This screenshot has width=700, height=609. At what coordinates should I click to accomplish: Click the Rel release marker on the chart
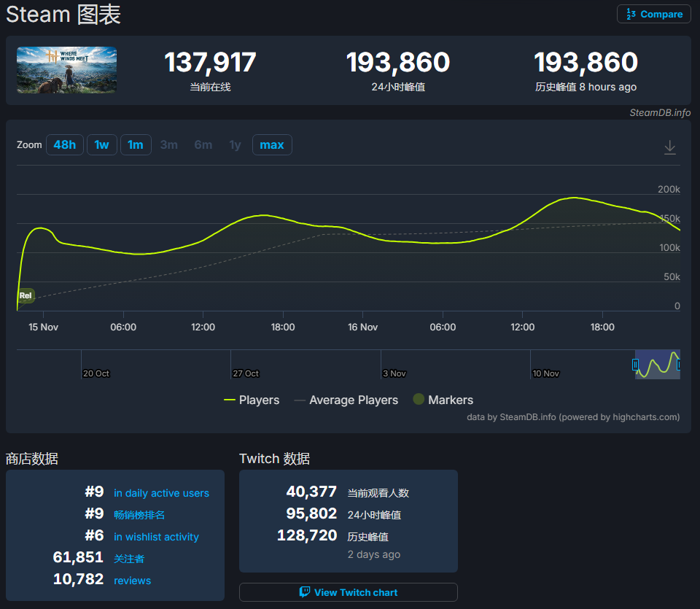click(x=26, y=295)
